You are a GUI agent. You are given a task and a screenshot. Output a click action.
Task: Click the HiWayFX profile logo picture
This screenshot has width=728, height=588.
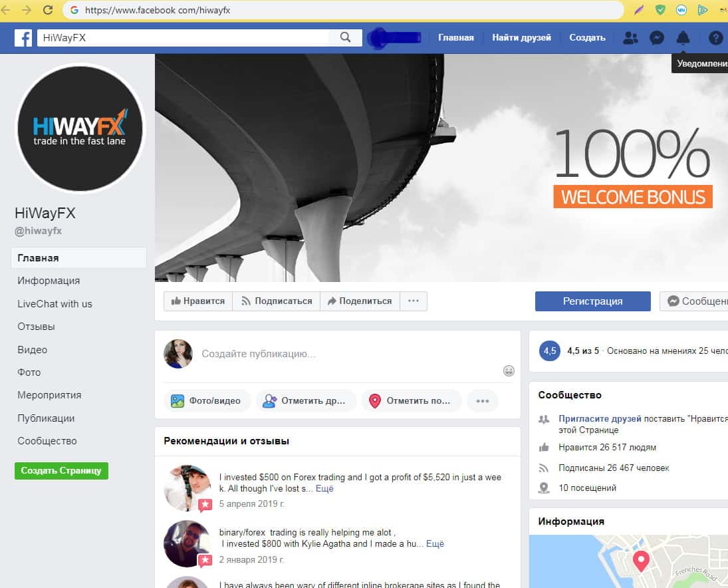click(80, 128)
